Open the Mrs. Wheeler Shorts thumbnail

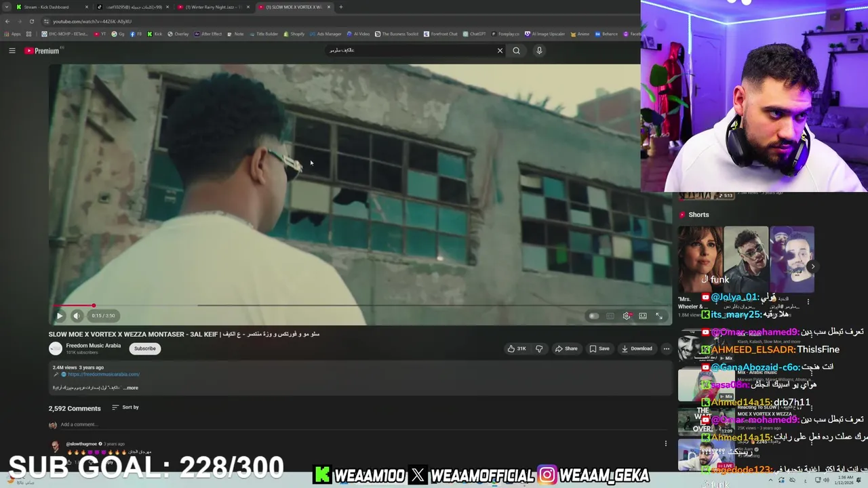click(700, 258)
